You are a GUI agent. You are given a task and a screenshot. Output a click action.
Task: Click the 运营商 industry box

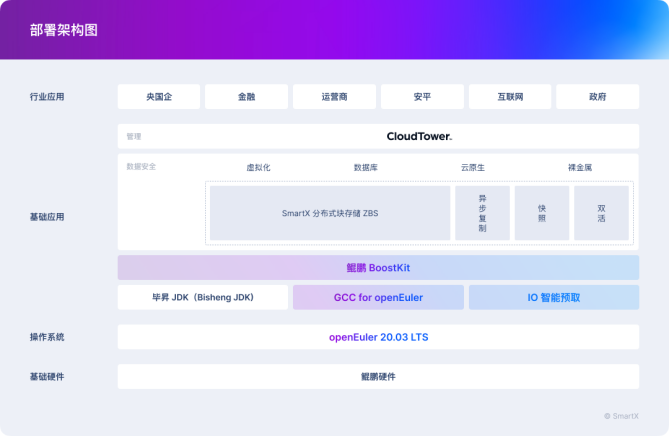(x=334, y=97)
